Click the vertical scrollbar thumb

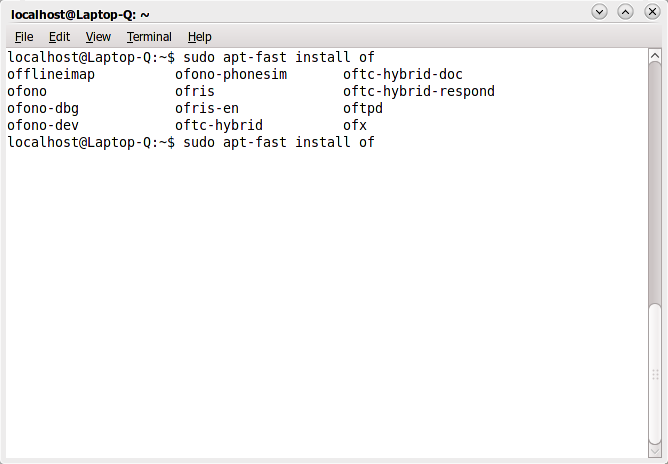655,372
